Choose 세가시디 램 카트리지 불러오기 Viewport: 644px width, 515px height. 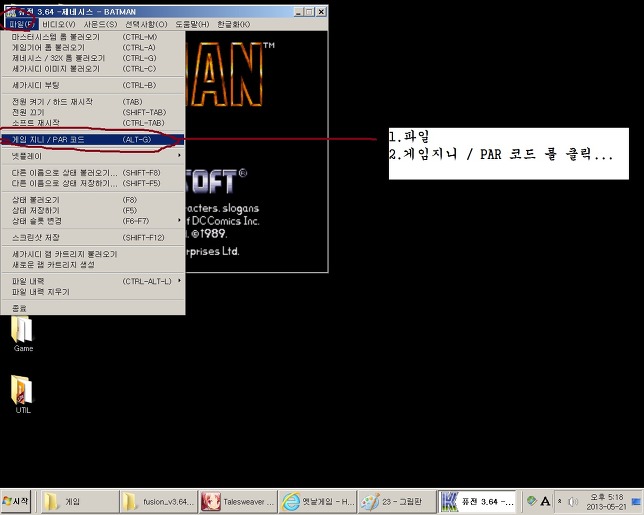[92, 254]
